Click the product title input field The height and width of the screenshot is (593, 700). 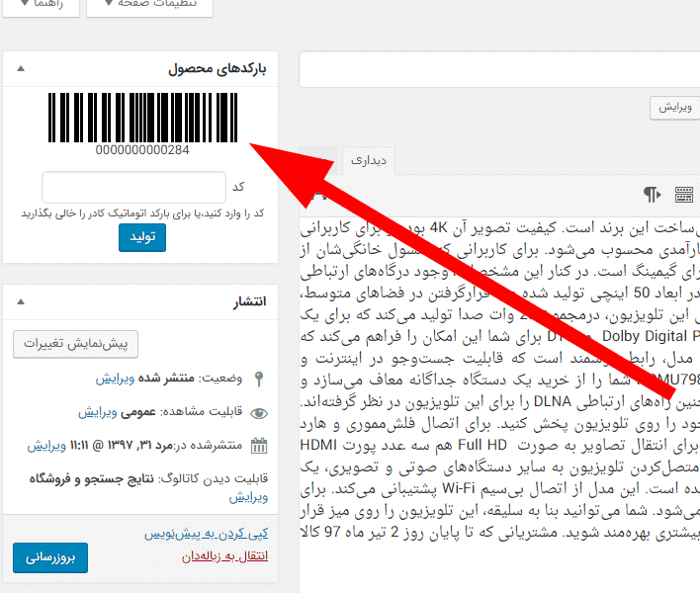[x=499, y=69]
